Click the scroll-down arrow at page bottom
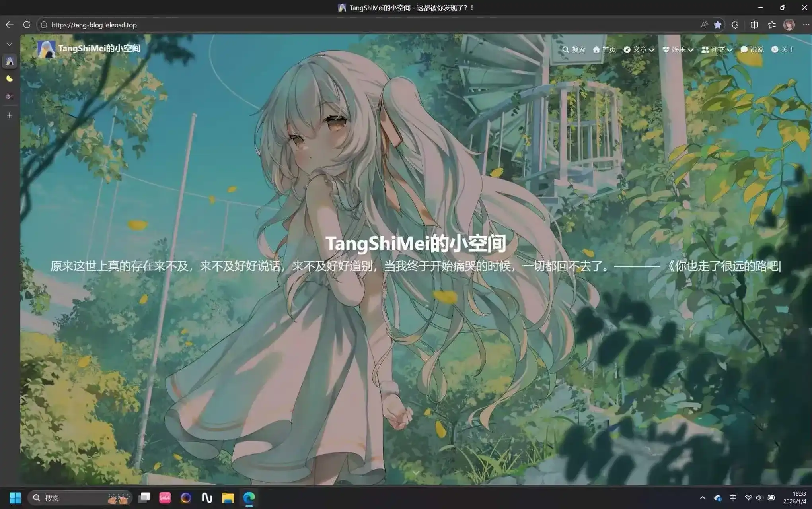Image resolution: width=812 pixels, height=509 pixels. (x=415, y=473)
